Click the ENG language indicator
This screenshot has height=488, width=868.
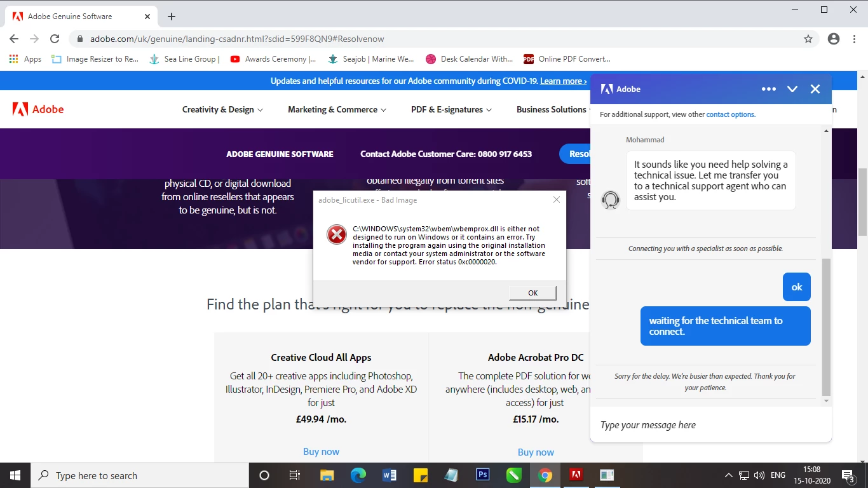coord(778,475)
